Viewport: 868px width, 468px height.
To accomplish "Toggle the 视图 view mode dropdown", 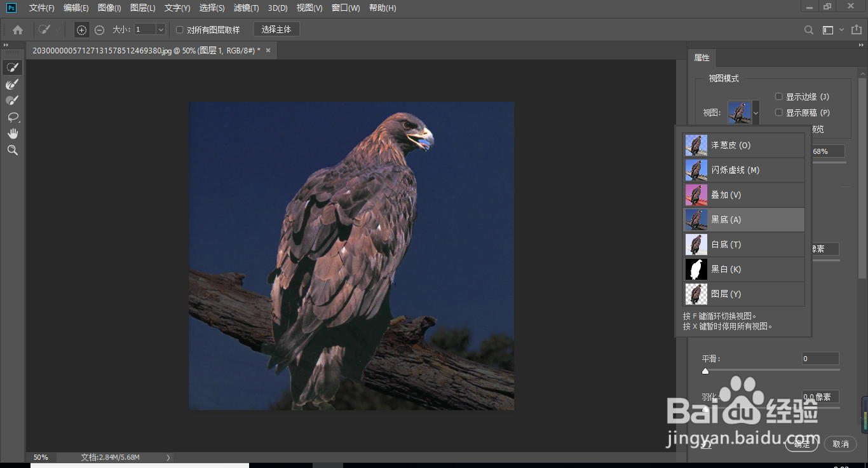I will point(756,113).
